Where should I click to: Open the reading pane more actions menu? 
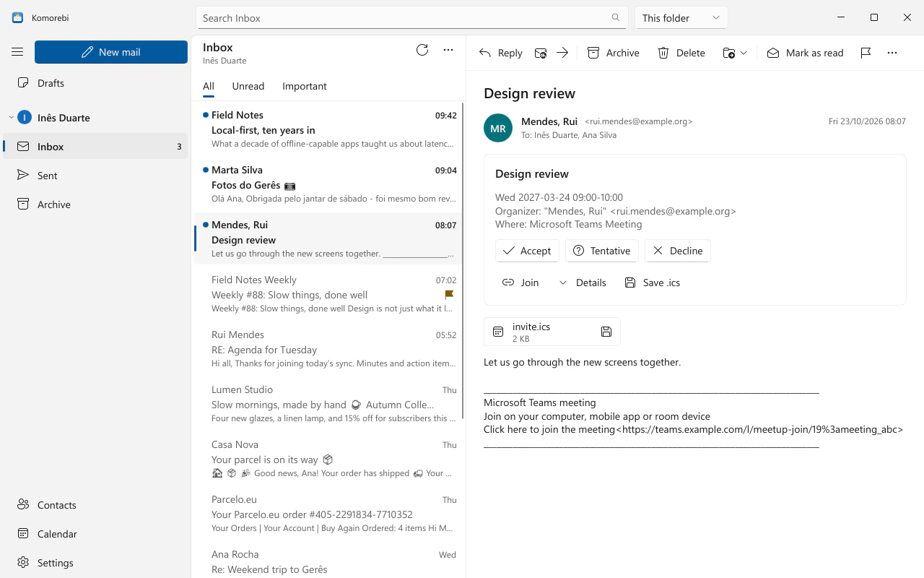(x=892, y=53)
